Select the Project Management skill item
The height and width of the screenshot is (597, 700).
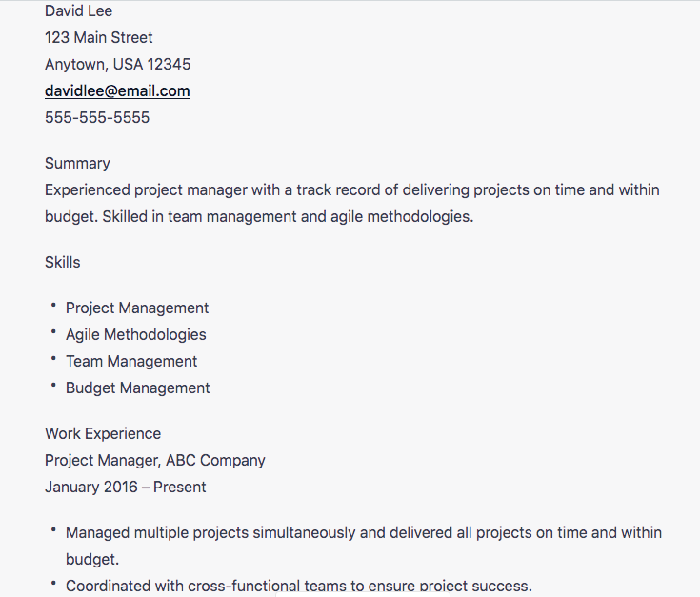click(x=137, y=308)
